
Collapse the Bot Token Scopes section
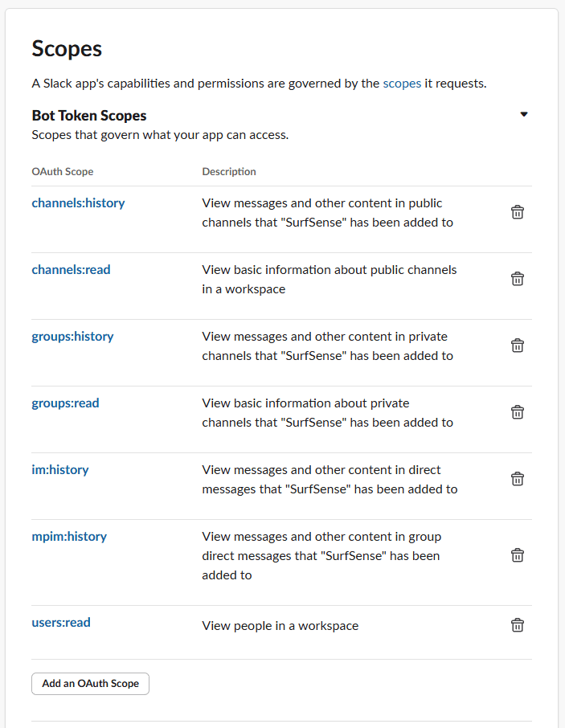coord(524,114)
